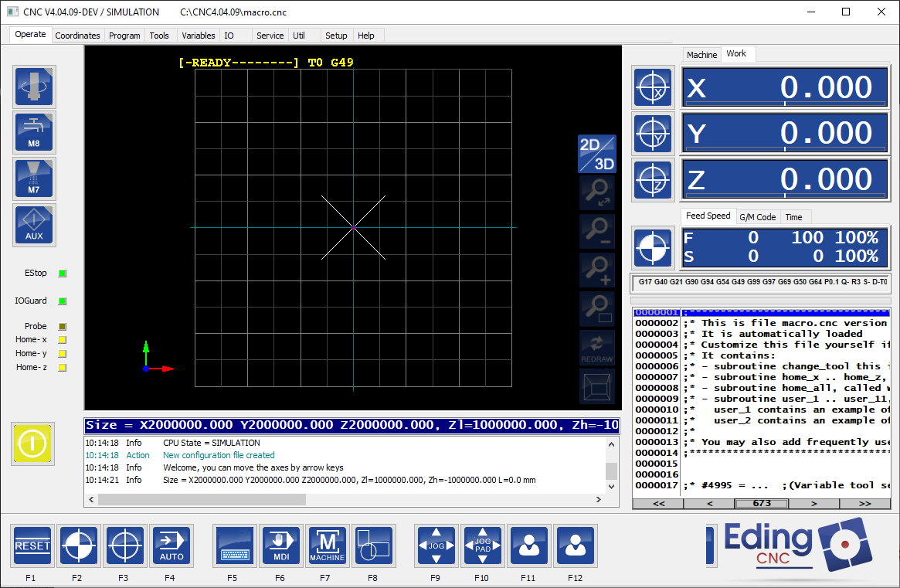This screenshot has height=588, width=900.
Task: Click the graphics shapes F8 button
Action: pyautogui.click(x=374, y=546)
